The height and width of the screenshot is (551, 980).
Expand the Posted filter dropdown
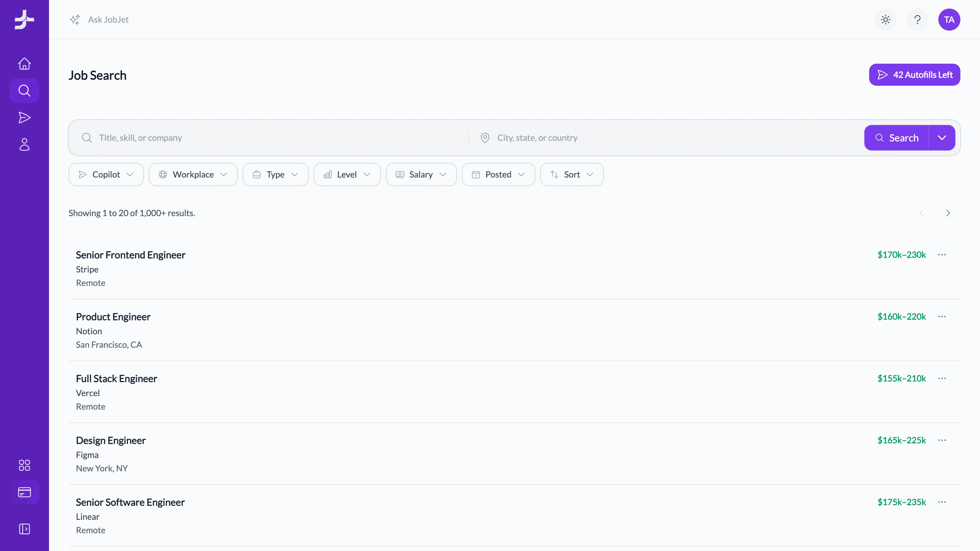click(x=498, y=174)
